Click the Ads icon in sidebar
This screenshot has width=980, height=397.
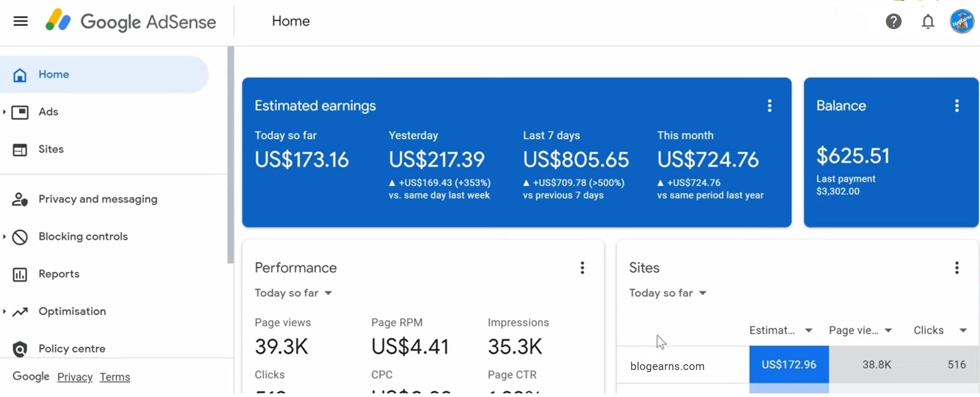tap(20, 112)
